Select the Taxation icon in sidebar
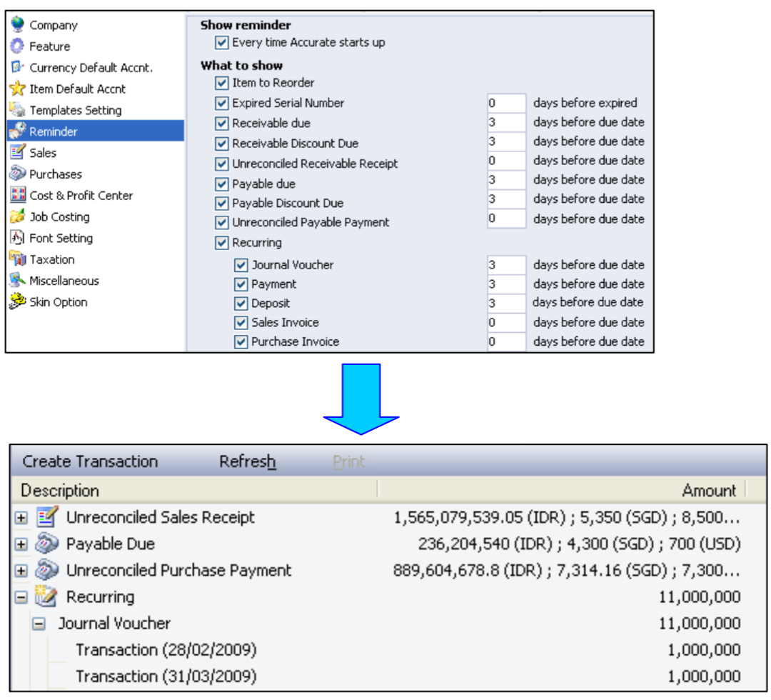771x700 pixels. pos(17,259)
